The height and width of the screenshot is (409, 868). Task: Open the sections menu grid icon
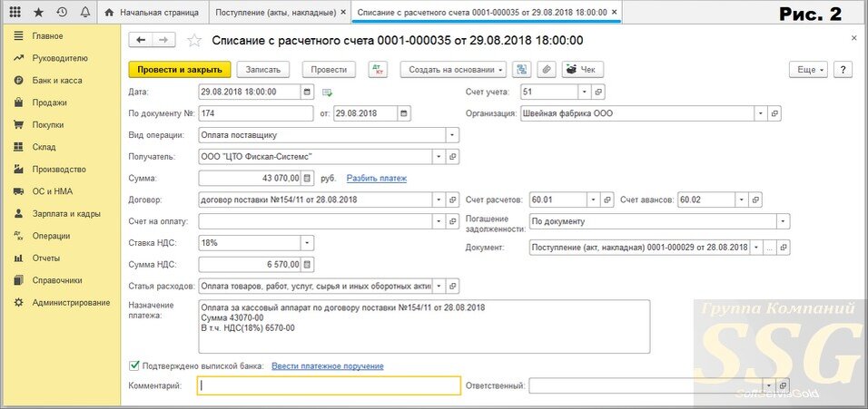tap(15, 12)
